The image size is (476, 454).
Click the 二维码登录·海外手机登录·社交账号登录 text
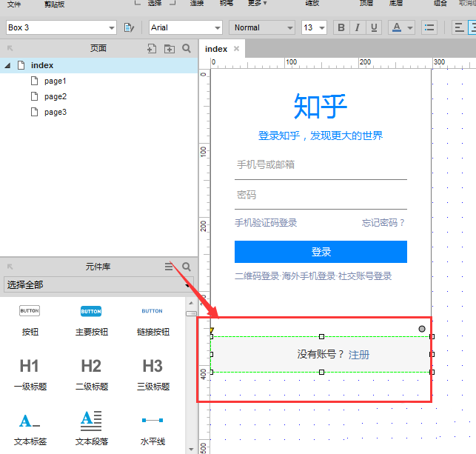pos(313,276)
